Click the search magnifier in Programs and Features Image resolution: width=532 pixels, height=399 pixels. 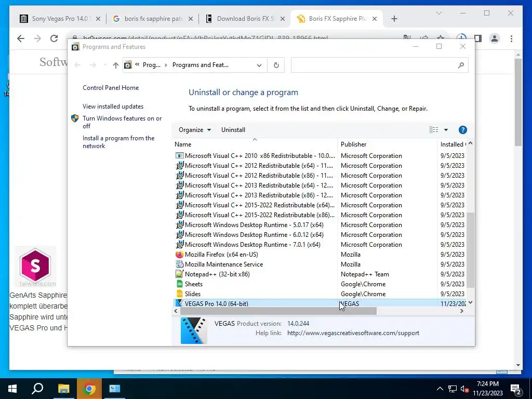click(460, 65)
